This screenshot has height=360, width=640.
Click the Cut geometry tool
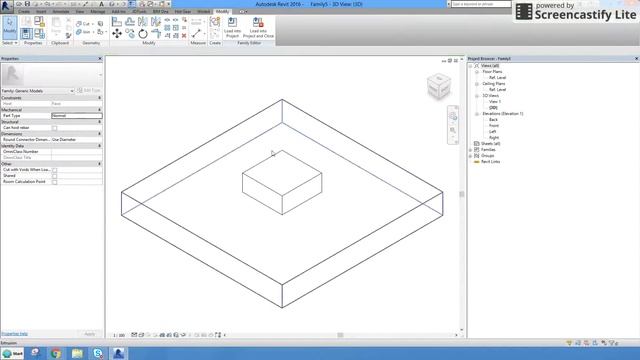83,24
